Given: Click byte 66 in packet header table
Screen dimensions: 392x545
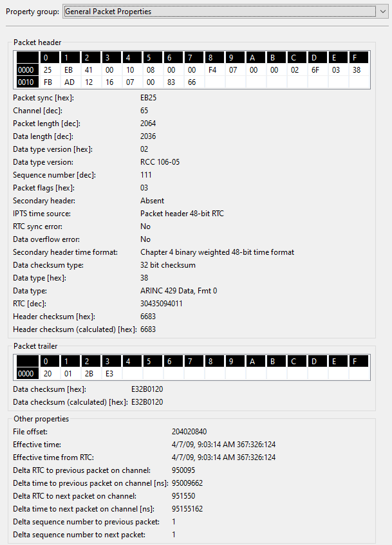Looking at the screenshot, I should click(x=192, y=82).
